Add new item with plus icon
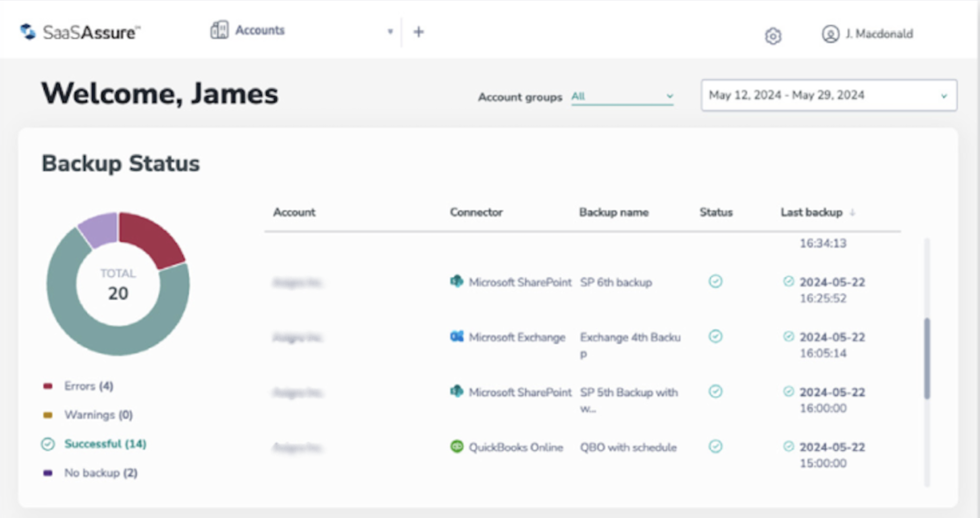 click(418, 32)
